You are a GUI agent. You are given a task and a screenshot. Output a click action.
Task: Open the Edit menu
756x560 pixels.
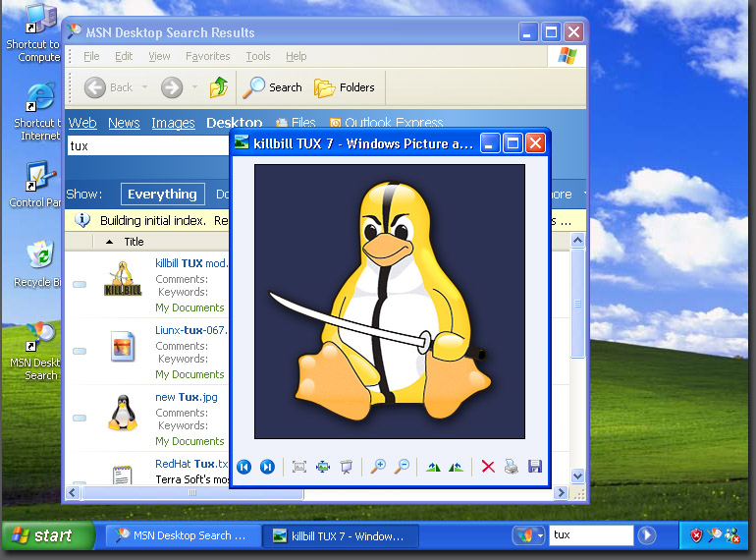(124, 56)
